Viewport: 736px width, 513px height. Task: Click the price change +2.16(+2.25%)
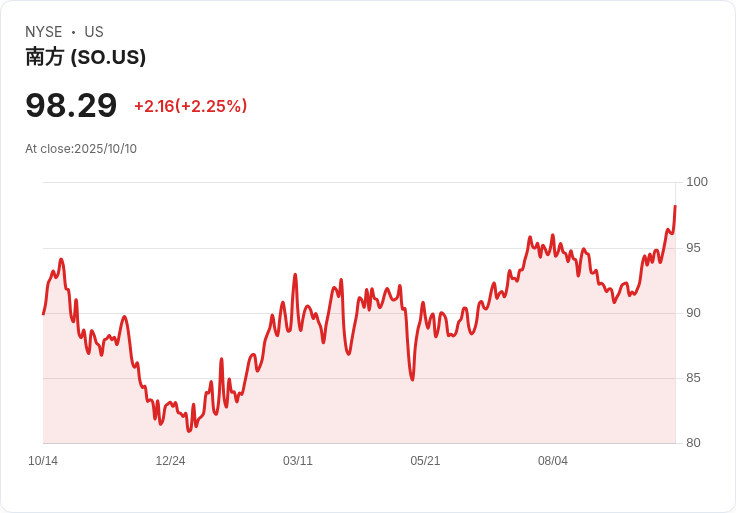click(x=191, y=106)
